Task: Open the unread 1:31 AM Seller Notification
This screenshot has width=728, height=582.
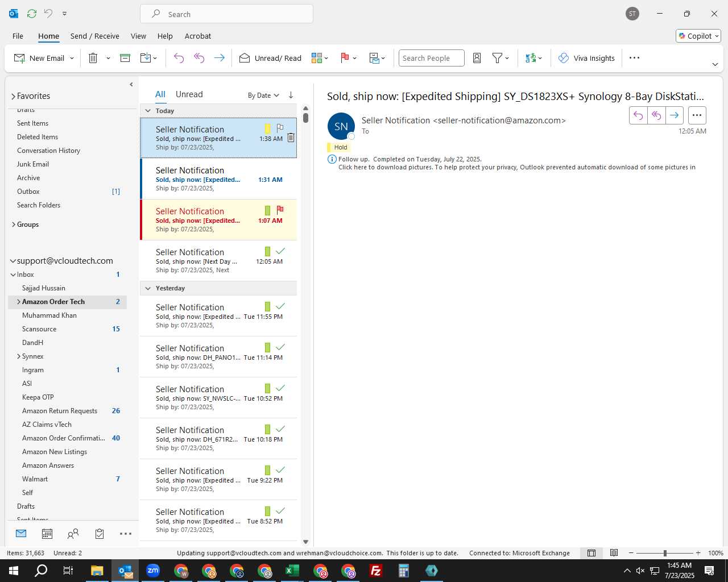Action: click(x=218, y=178)
